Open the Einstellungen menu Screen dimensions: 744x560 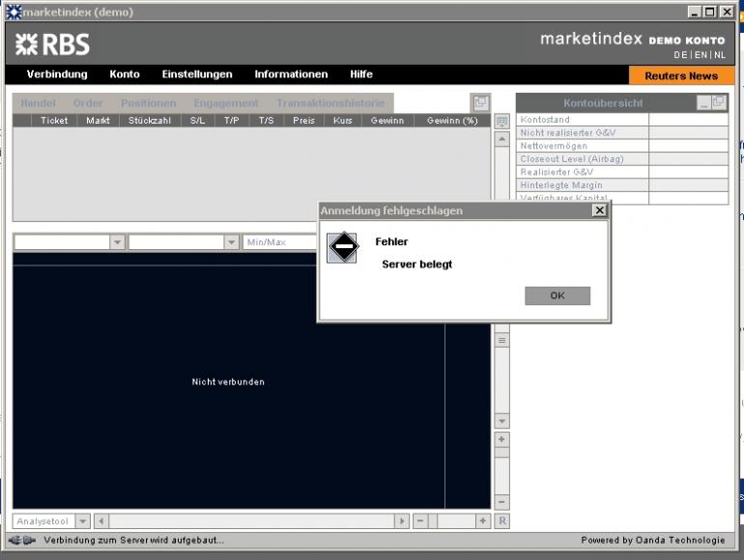(197, 74)
